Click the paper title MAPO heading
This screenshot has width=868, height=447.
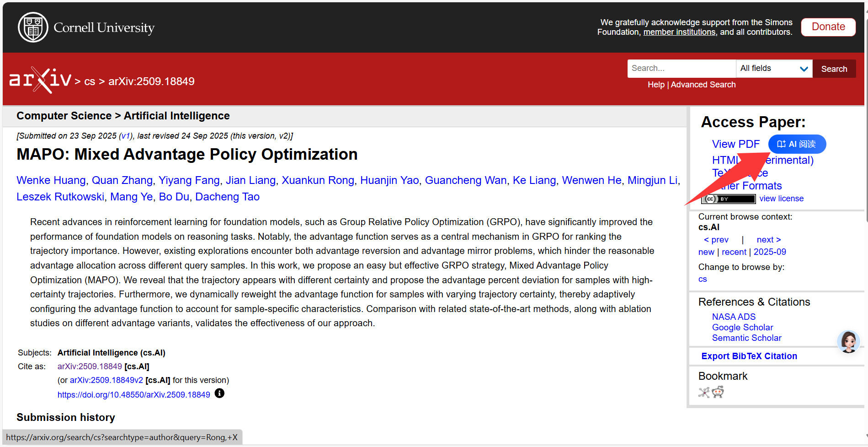pyautogui.click(x=187, y=155)
